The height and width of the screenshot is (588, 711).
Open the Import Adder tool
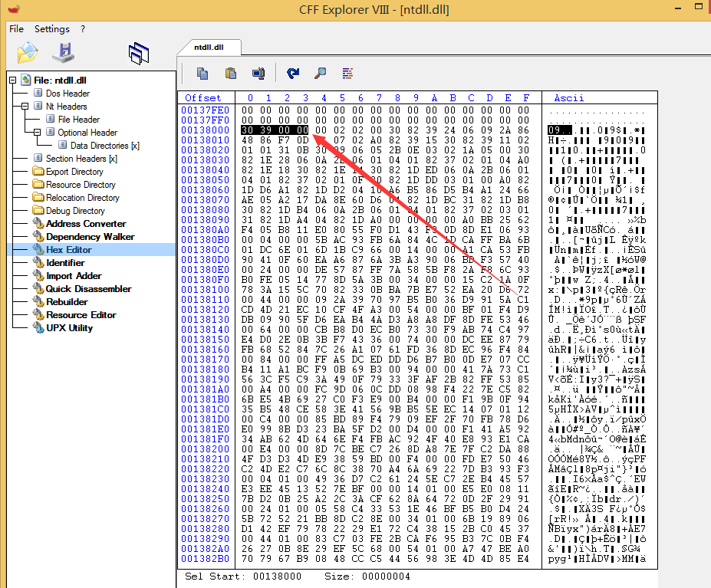pos(74,276)
